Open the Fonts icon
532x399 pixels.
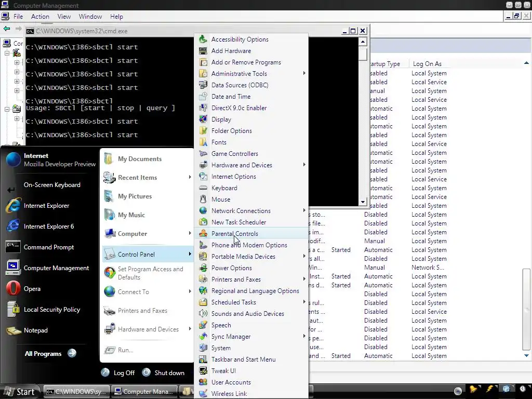(x=203, y=142)
